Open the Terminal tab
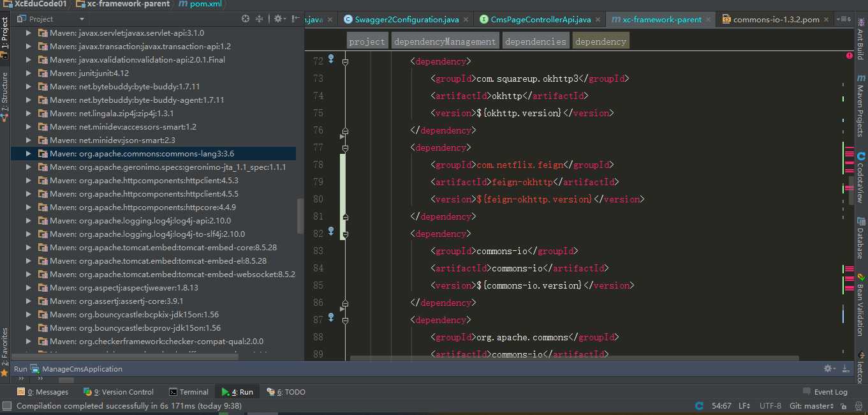 click(189, 391)
